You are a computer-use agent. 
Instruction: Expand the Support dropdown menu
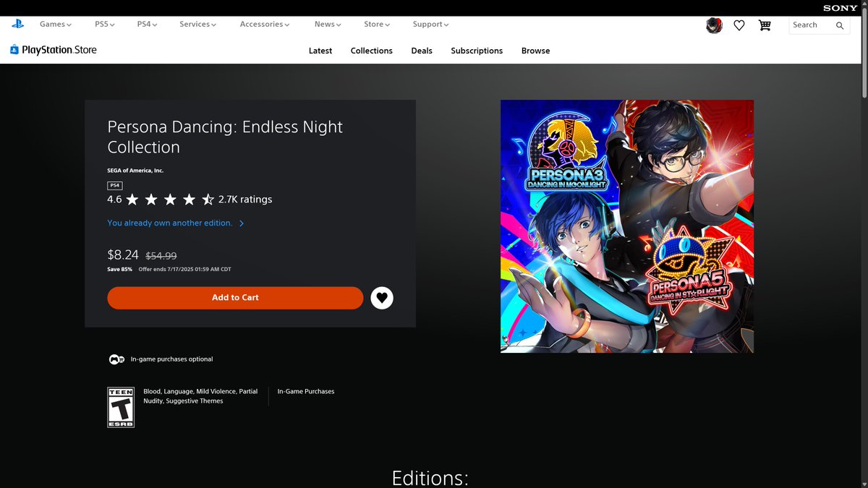431,24
